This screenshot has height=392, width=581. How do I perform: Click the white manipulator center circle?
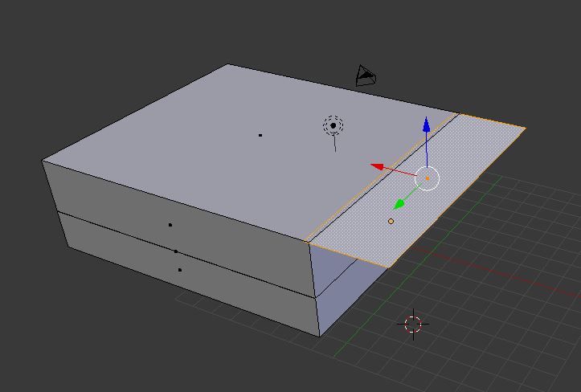[427, 178]
